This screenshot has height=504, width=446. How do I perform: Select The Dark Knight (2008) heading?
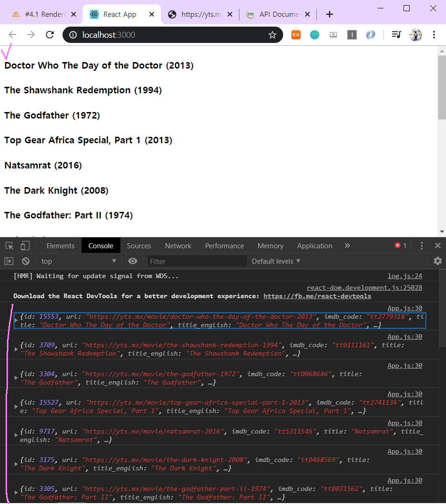click(x=56, y=190)
